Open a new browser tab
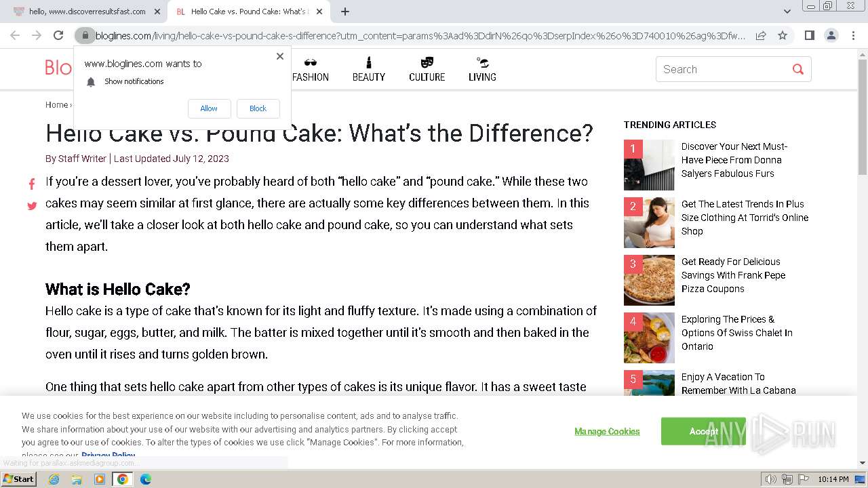 (x=345, y=12)
